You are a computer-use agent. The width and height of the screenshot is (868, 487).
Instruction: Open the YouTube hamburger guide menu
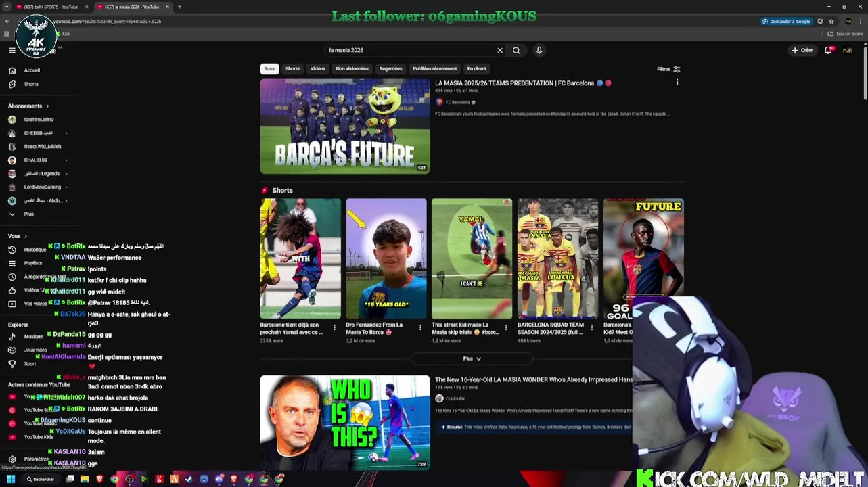(x=12, y=50)
